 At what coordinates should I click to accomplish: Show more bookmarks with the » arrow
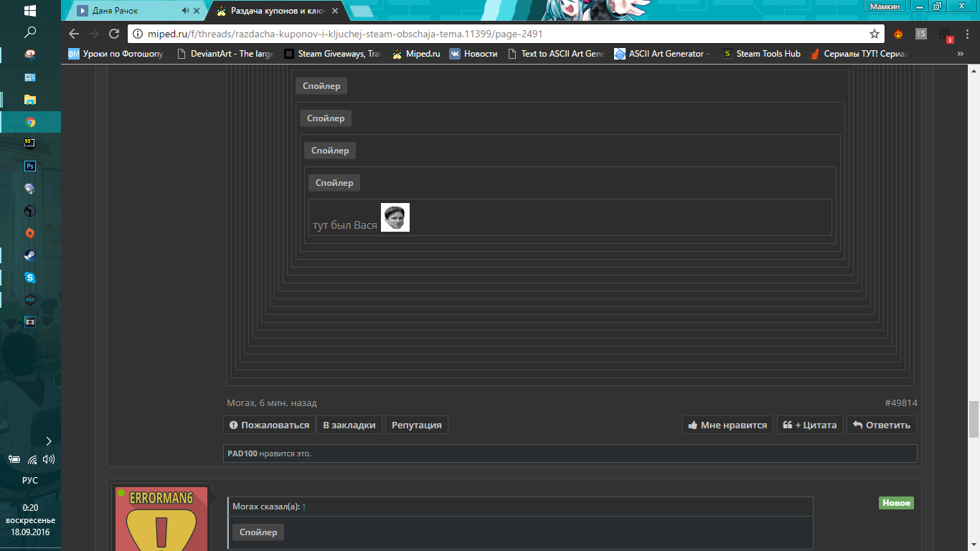[x=961, y=54]
